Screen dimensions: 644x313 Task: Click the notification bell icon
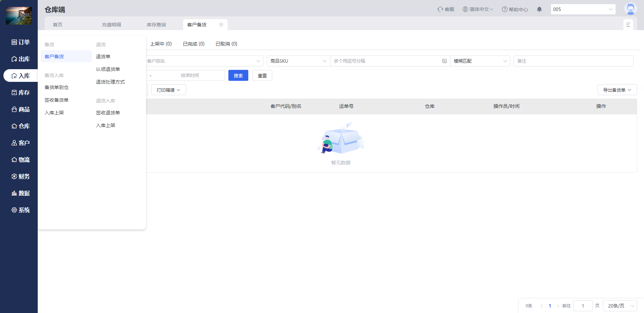click(x=539, y=9)
